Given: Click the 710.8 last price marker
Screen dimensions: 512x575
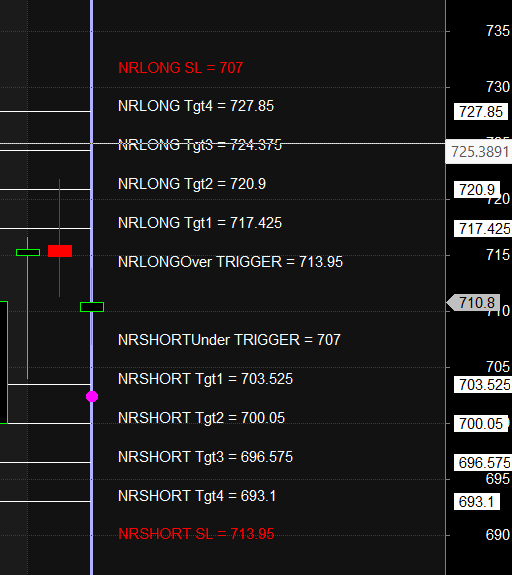Looking at the screenshot, I should coord(473,303).
